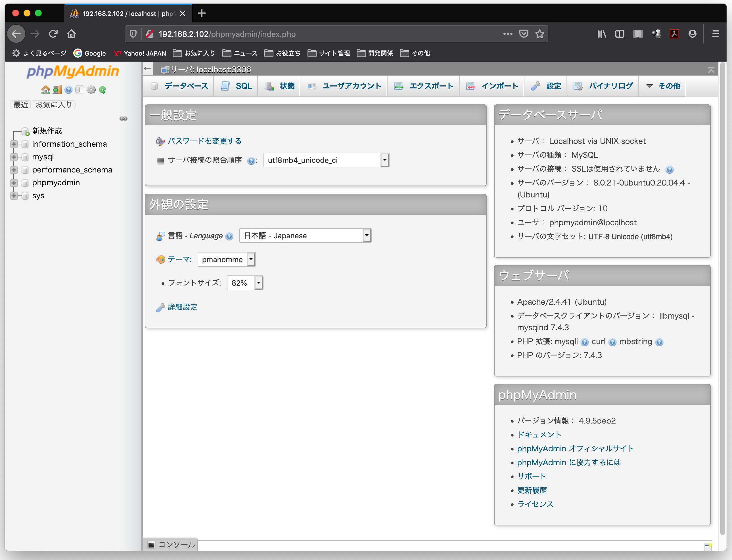Click the ライセンス link
The height and width of the screenshot is (560, 732).
(x=536, y=504)
